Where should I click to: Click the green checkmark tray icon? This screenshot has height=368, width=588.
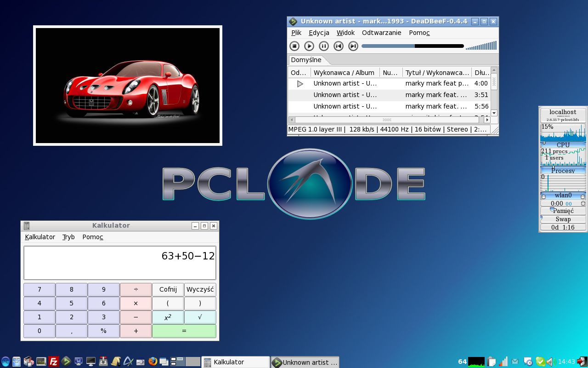pos(540,362)
